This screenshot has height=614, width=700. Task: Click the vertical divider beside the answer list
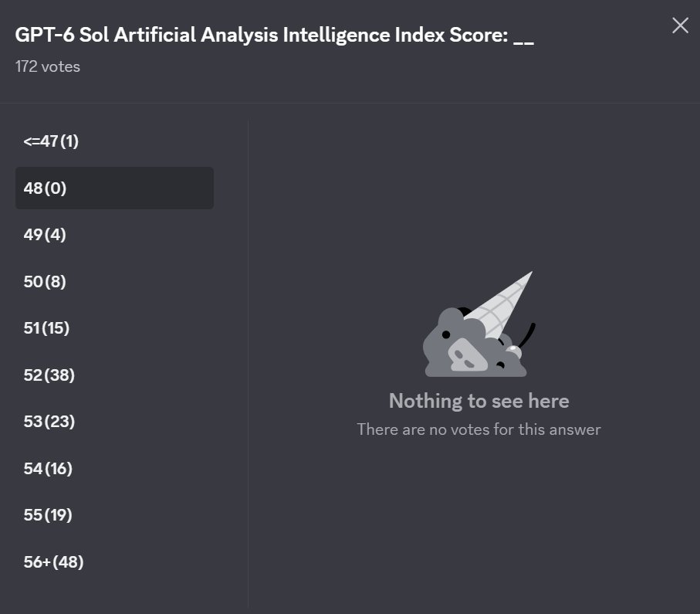coord(249,362)
